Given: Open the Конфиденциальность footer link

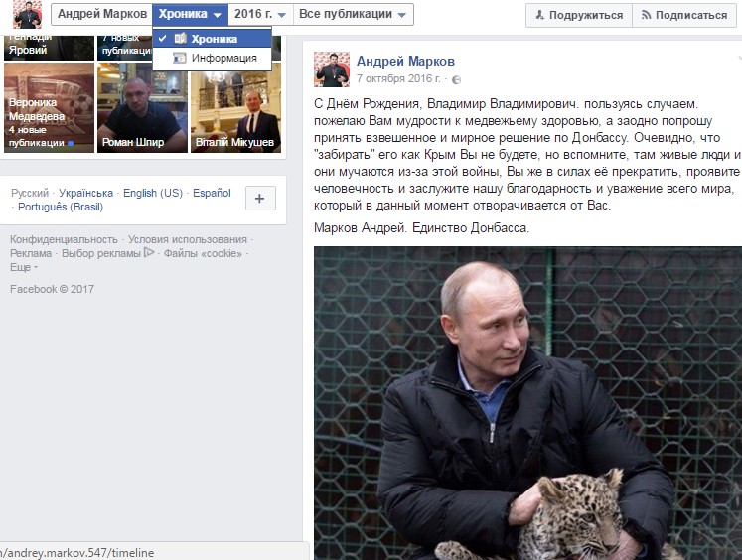Looking at the screenshot, I should 64,239.
